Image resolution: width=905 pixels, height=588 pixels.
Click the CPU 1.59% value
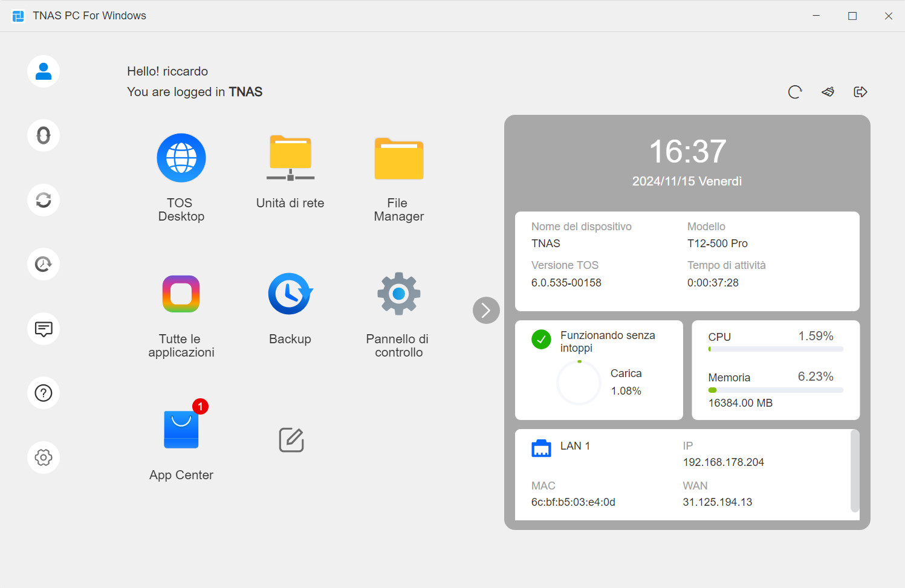[816, 336]
